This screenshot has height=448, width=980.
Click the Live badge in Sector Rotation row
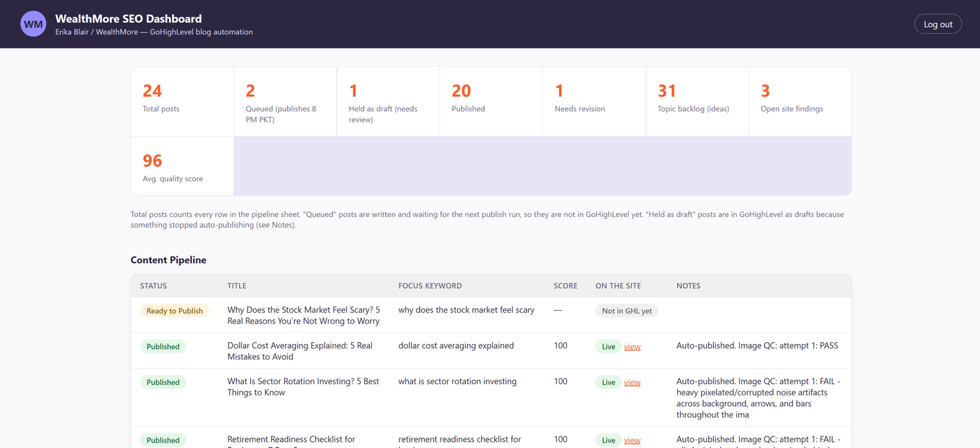608,382
